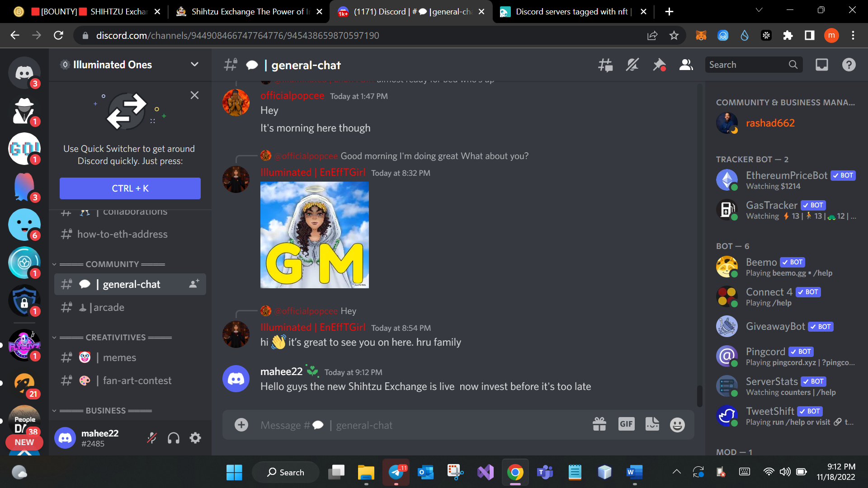
Task: Open Telegram from the taskbar
Action: click(396, 473)
